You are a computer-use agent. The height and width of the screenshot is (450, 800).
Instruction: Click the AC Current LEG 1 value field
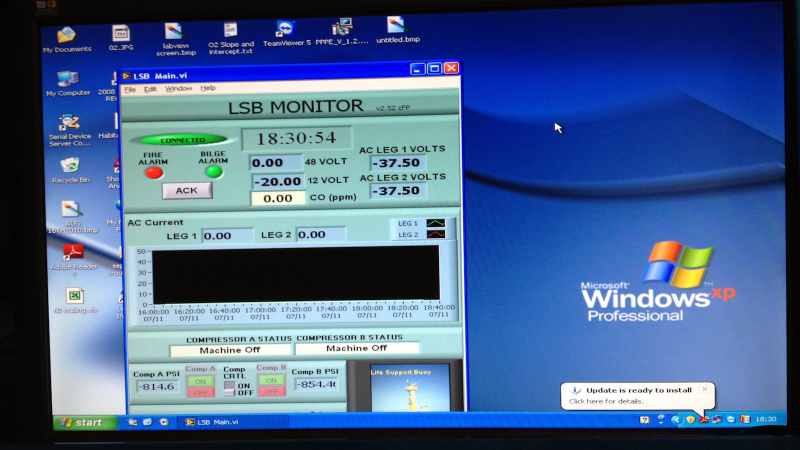pyautogui.click(x=227, y=236)
